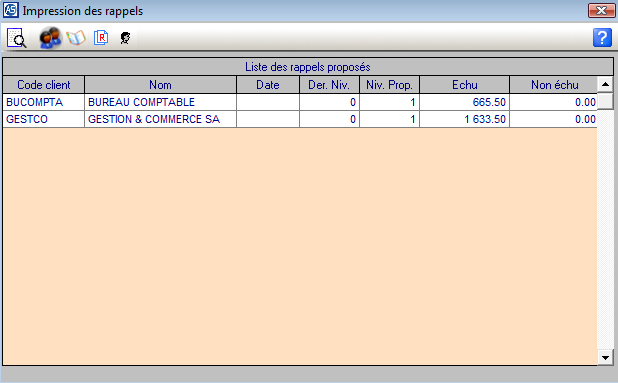Click the two-people clients icon
618x383 pixels.
50,38
